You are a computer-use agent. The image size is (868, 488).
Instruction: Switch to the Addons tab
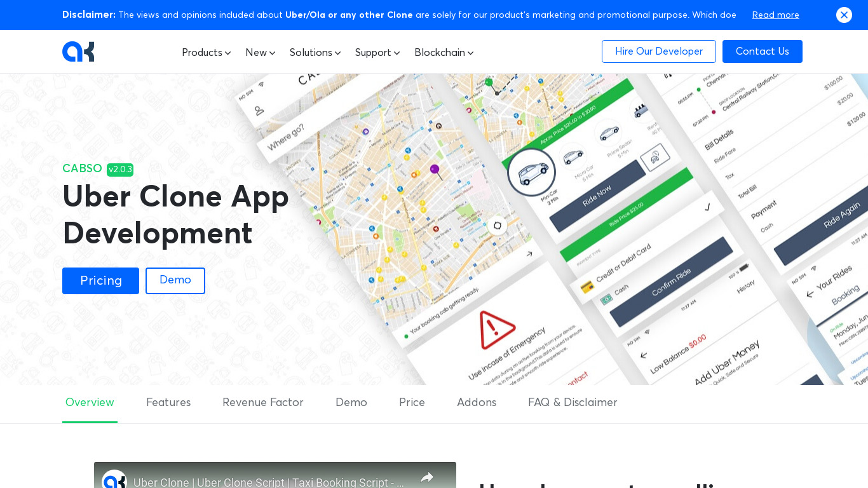pos(477,403)
